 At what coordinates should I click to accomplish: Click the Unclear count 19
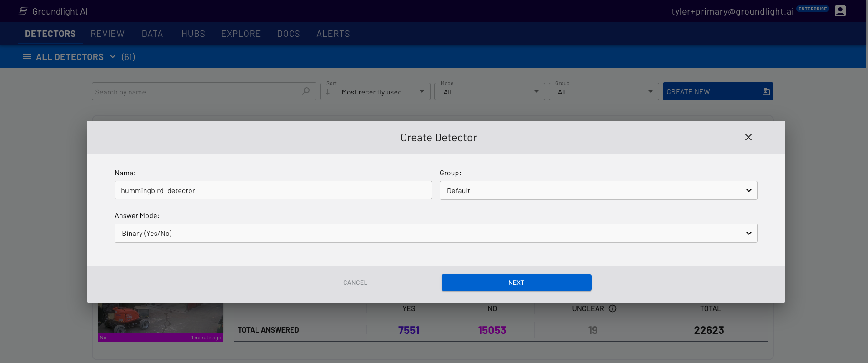click(593, 330)
